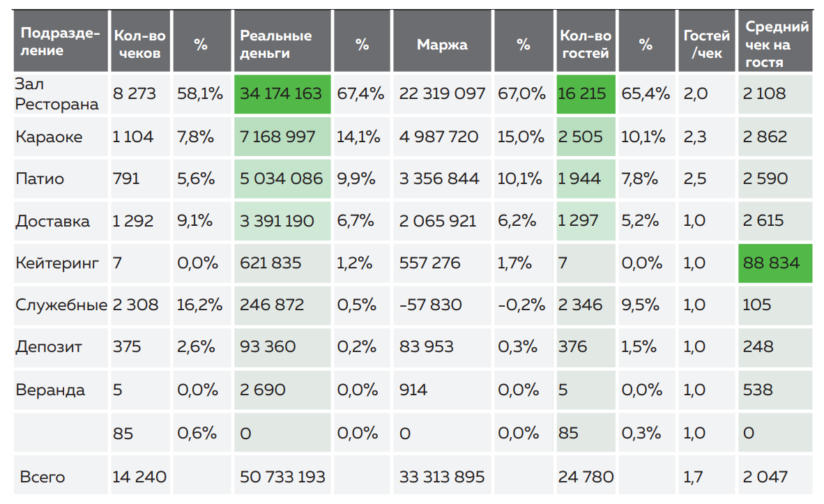The image size is (824, 504).
Task: Click the "Кол-во гостей" column header
Action: tap(585, 44)
